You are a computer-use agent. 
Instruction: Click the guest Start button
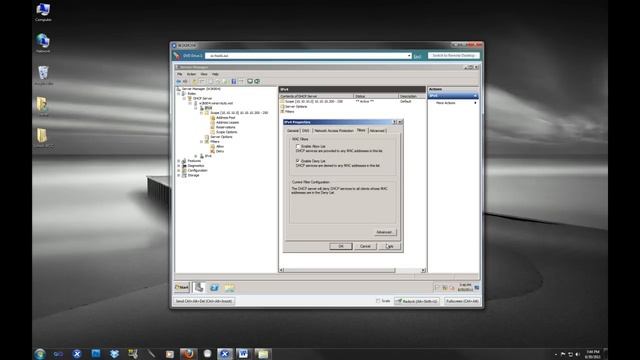point(182,287)
